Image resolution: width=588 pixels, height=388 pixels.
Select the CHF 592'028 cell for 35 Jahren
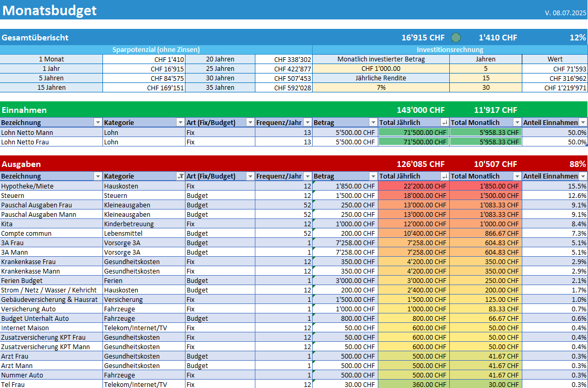284,88
